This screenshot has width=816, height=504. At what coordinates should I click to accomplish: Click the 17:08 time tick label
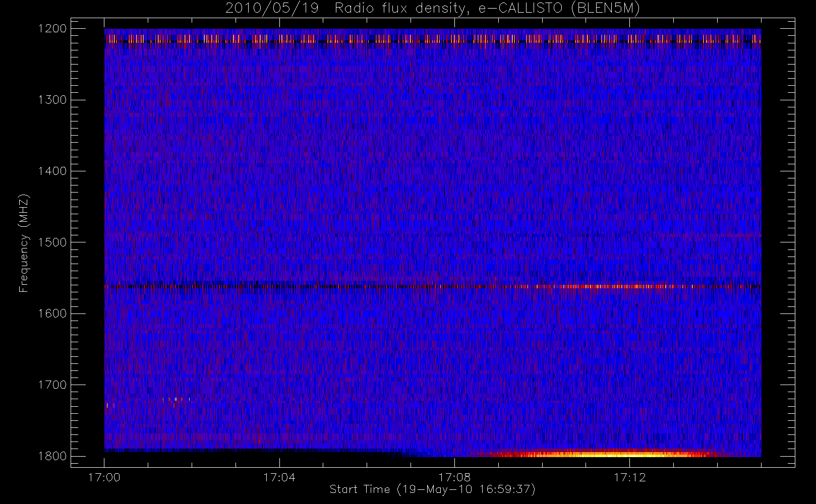pyautogui.click(x=454, y=477)
